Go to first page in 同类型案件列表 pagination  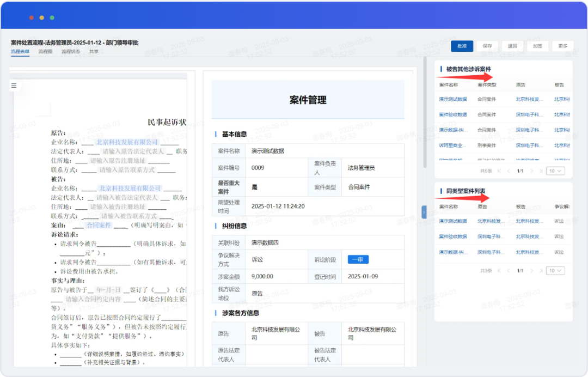499,270
